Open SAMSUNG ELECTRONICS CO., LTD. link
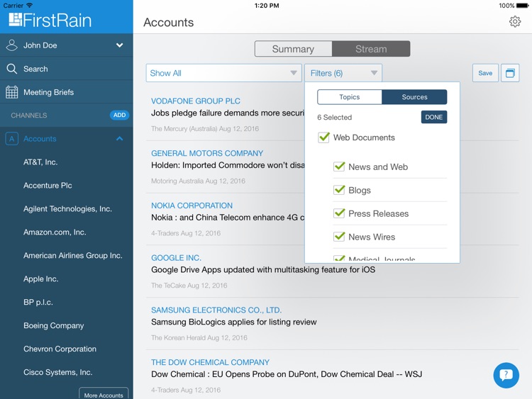 click(x=216, y=310)
